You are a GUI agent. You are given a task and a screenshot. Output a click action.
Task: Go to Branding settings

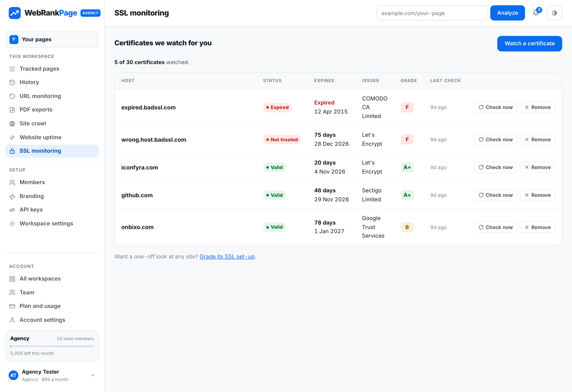pyautogui.click(x=52, y=196)
